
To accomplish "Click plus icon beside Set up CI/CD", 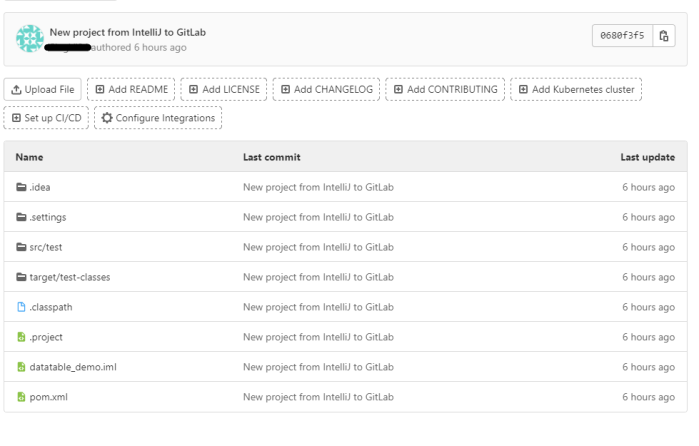I will pos(16,118).
